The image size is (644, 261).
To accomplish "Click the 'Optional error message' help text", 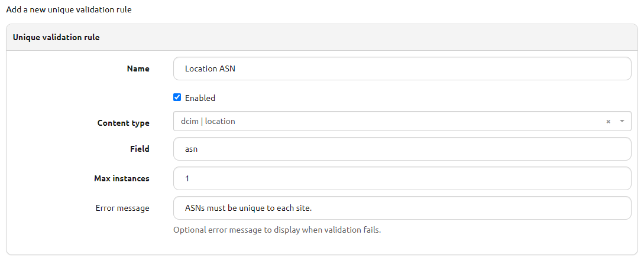I will click(x=277, y=230).
